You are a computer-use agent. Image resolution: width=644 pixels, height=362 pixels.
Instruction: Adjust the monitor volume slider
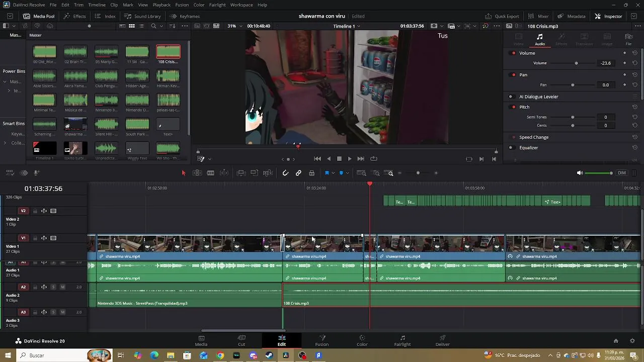point(599,173)
